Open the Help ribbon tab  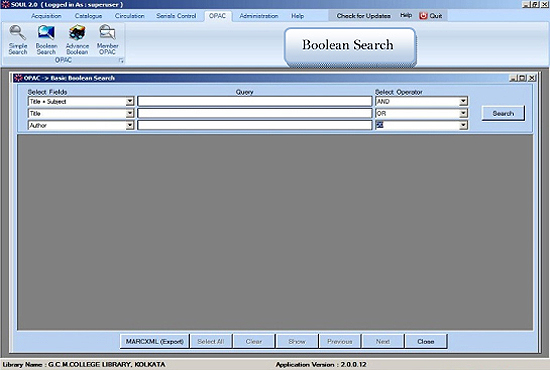coord(297,16)
